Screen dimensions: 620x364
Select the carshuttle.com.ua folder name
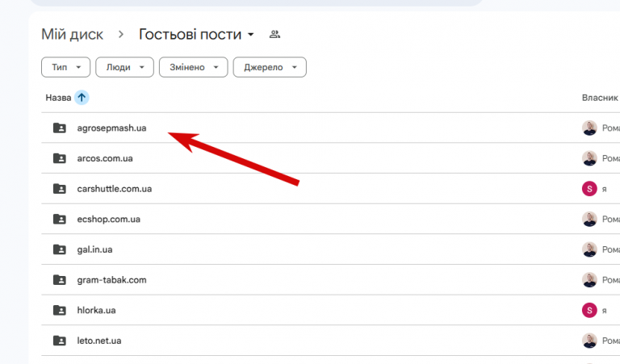[115, 189]
